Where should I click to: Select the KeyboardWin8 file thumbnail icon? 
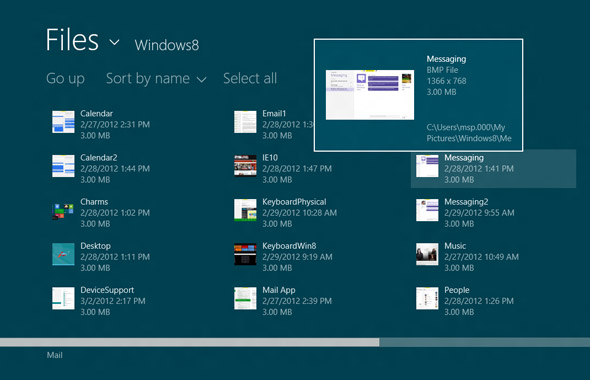click(x=245, y=254)
